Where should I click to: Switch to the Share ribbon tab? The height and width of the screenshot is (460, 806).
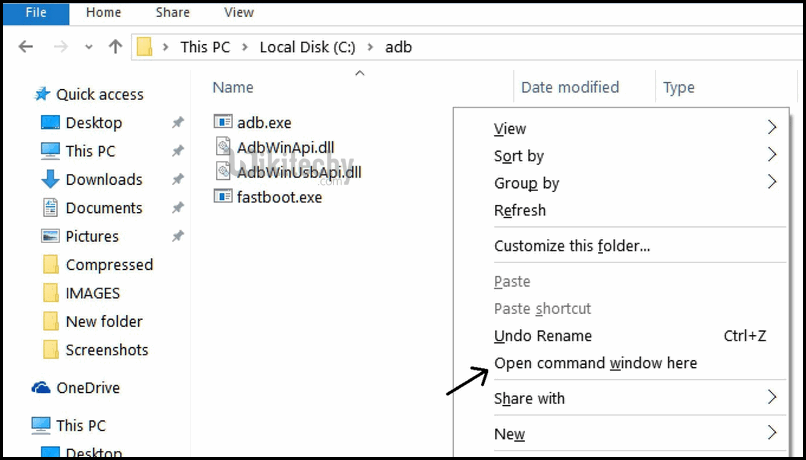point(172,13)
